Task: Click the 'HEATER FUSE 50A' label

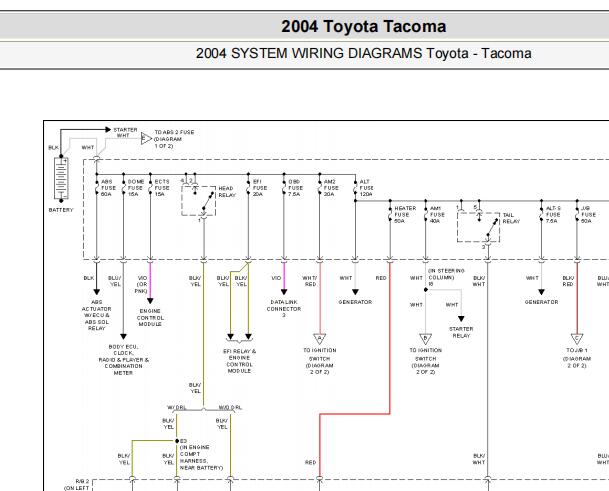Action: pos(405,214)
